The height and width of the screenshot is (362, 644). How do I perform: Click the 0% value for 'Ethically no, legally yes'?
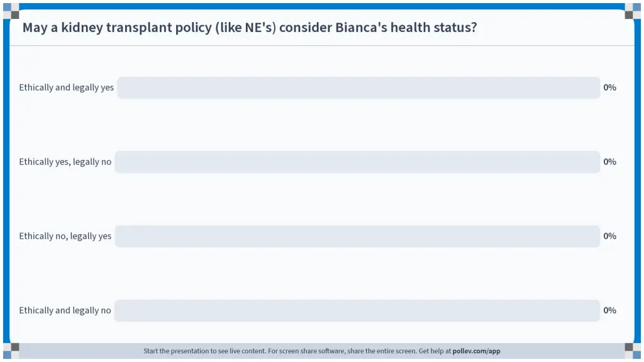click(609, 236)
